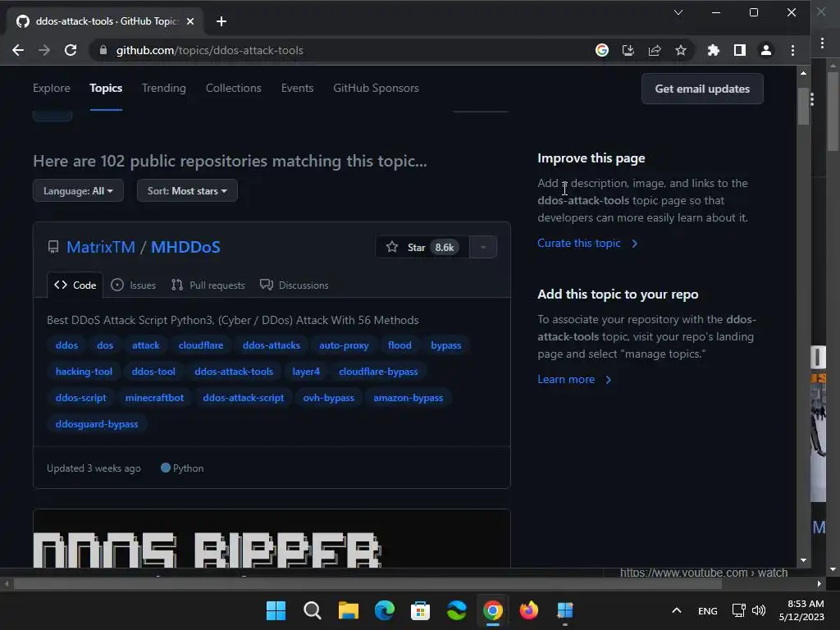Select the ddos topic tag
The height and width of the screenshot is (630, 840).
(x=67, y=345)
